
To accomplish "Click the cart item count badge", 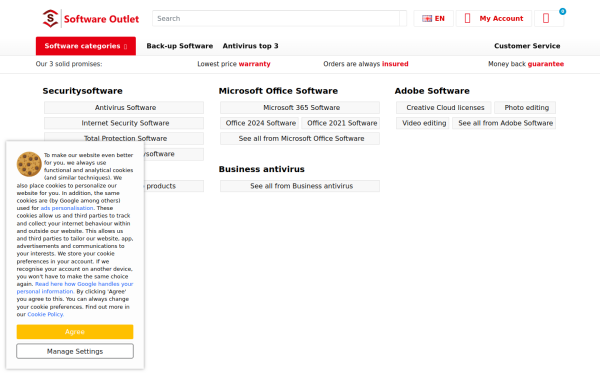I will [x=562, y=11].
